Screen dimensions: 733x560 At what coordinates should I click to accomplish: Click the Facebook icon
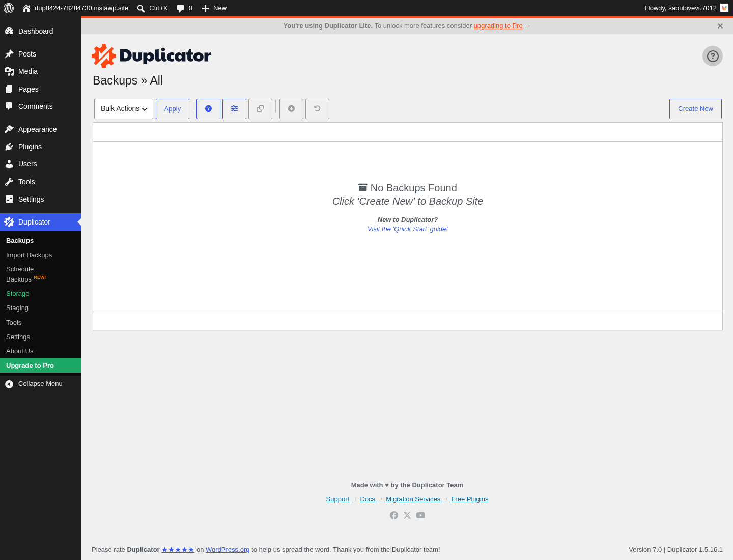394,515
